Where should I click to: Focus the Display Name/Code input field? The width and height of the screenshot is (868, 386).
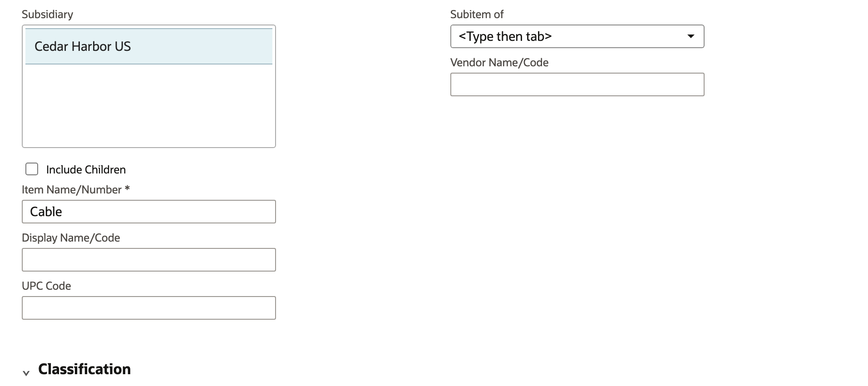tap(149, 260)
